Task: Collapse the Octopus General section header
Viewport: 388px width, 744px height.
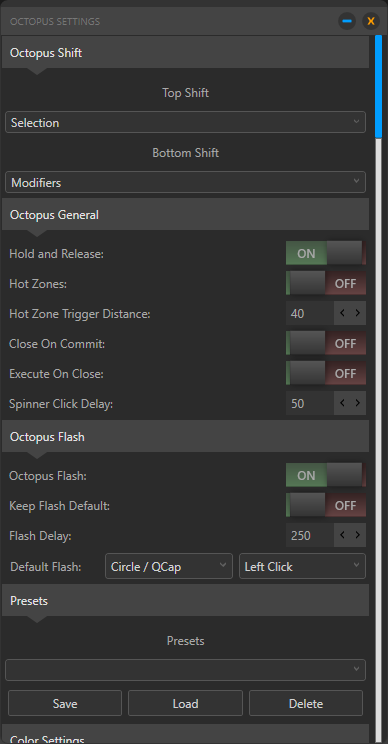Action: pyautogui.click(x=185, y=214)
